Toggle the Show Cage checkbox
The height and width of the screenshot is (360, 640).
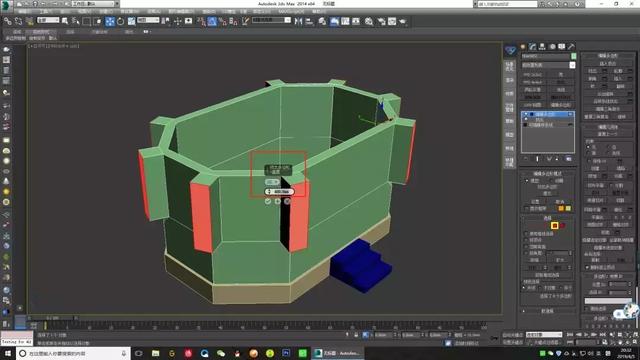pyautogui.click(x=526, y=208)
